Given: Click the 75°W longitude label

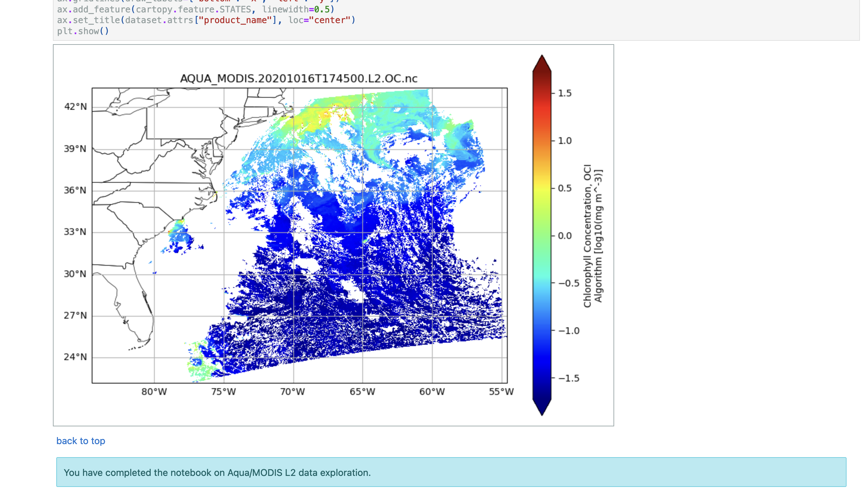Looking at the screenshot, I should point(224,392).
